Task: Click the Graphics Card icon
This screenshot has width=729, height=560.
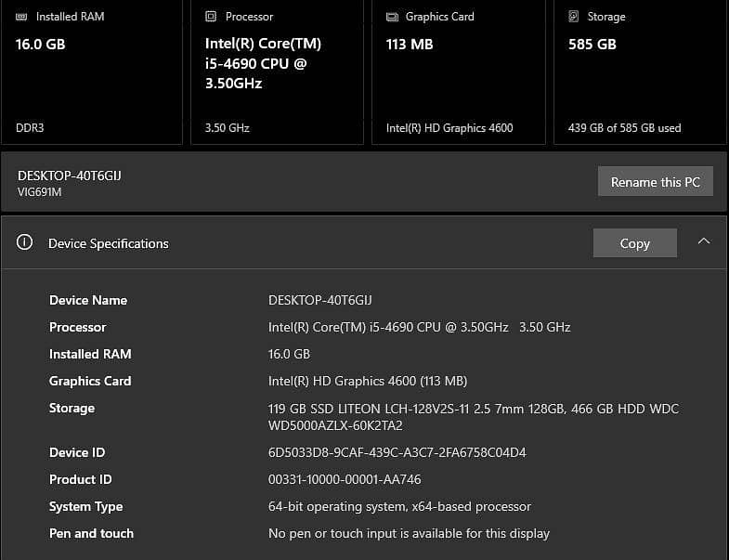Action: pos(392,17)
